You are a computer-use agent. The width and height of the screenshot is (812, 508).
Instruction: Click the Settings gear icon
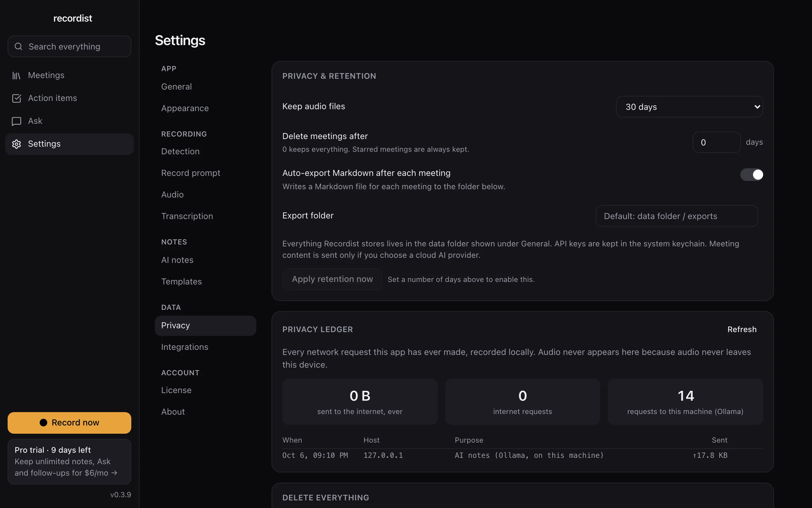[x=16, y=144]
